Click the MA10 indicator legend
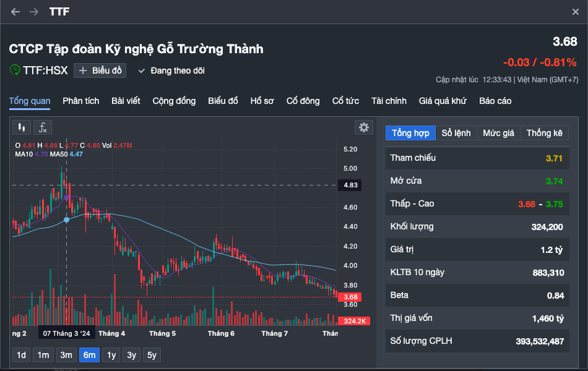 32,154
